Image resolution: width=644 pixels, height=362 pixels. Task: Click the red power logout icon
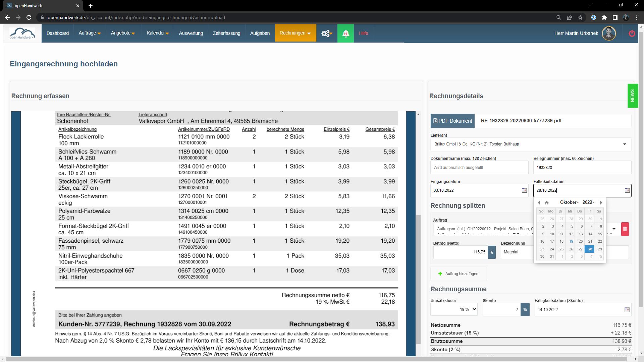tap(632, 34)
